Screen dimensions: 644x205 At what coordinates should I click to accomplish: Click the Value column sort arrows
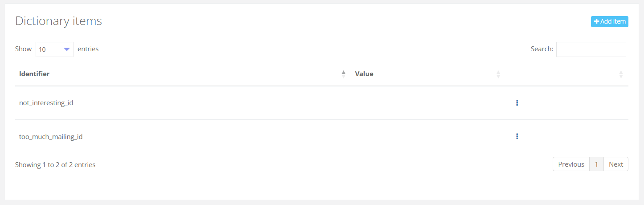click(498, 74)
